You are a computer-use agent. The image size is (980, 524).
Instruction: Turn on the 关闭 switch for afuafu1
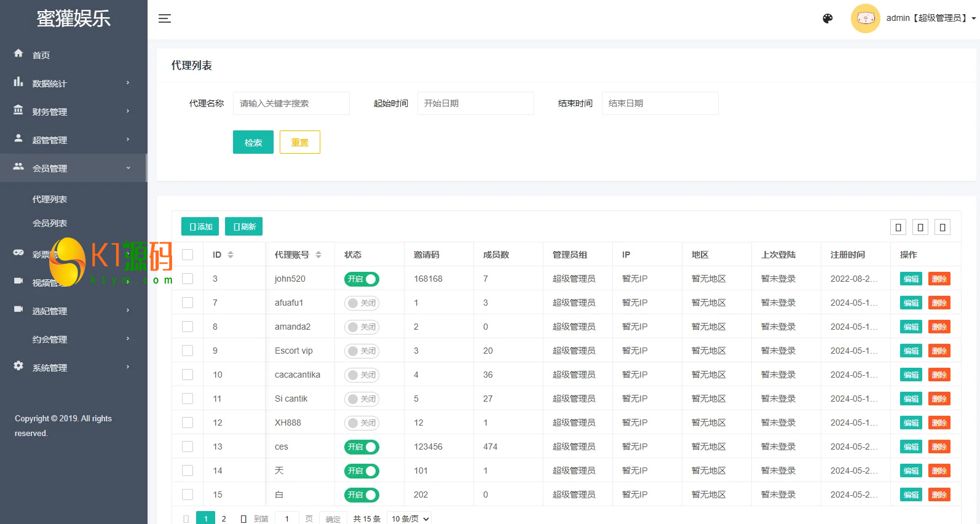362,303
